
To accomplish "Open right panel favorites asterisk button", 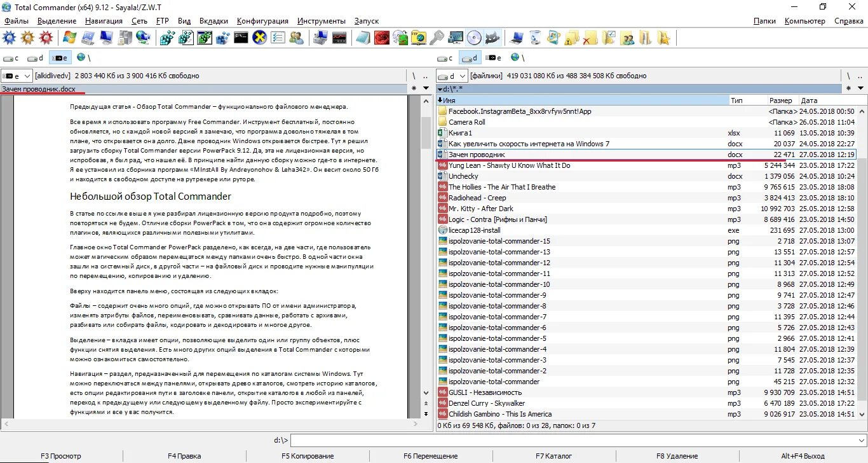I will 849,88.
